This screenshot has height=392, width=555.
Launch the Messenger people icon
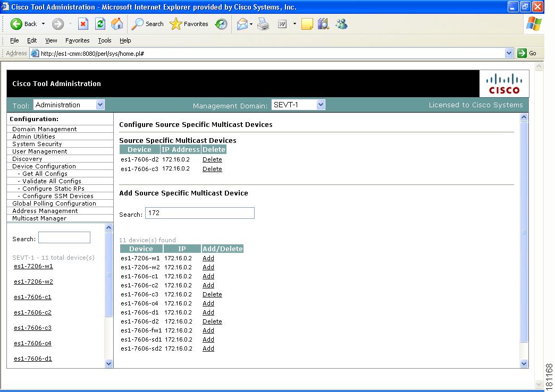(x=342, y=24)
